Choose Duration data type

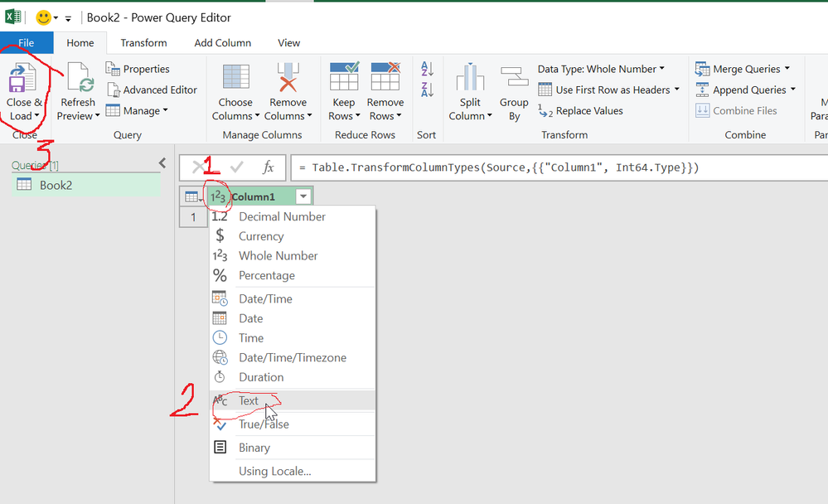[293, 377]
